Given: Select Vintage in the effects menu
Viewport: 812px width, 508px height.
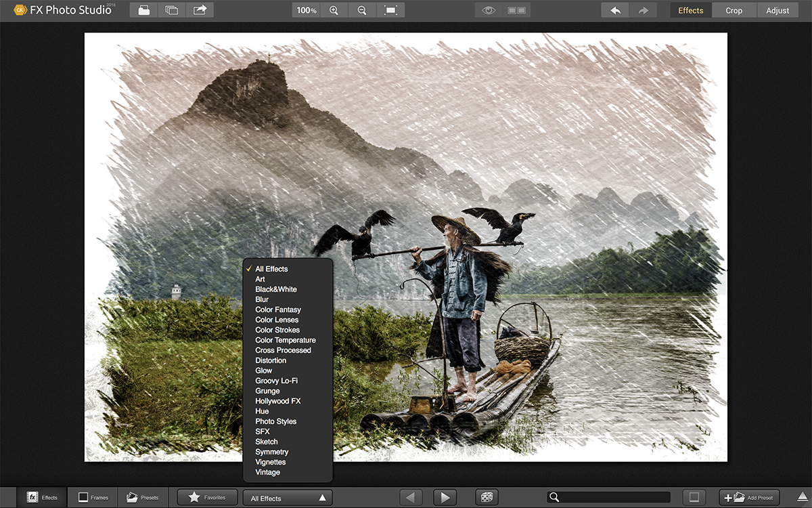Looking at the screenshot, I should [267, 472].
